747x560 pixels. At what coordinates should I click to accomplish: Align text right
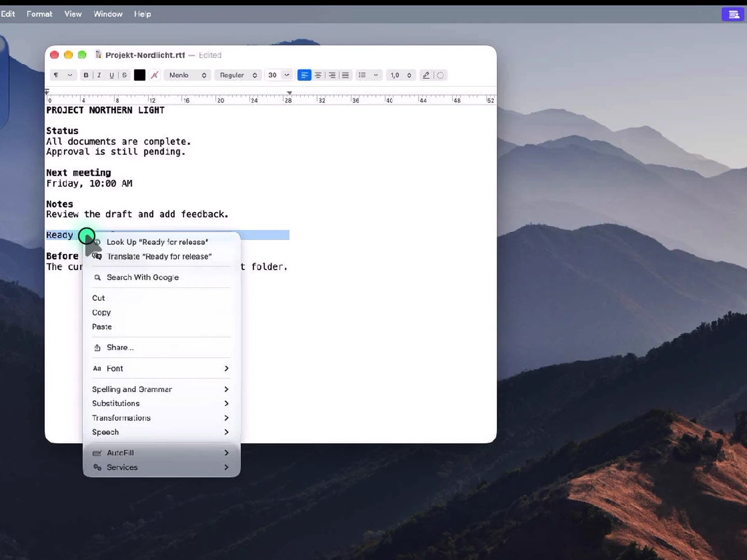pyautogui.click(x=332, y=75)
